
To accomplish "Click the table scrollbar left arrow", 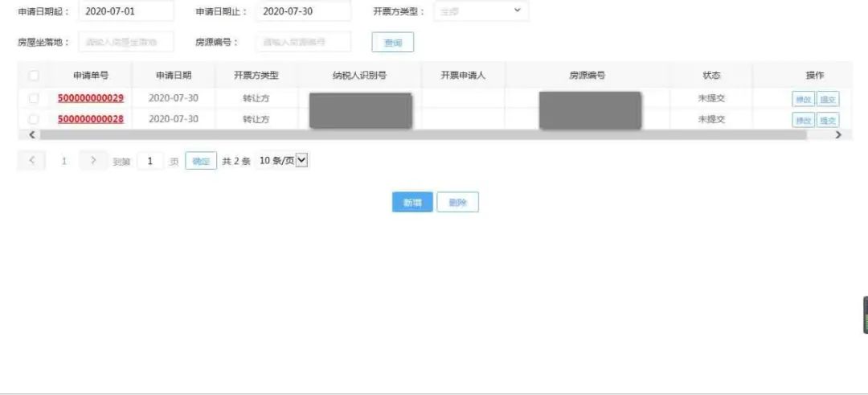I will [x=31, y=134].
